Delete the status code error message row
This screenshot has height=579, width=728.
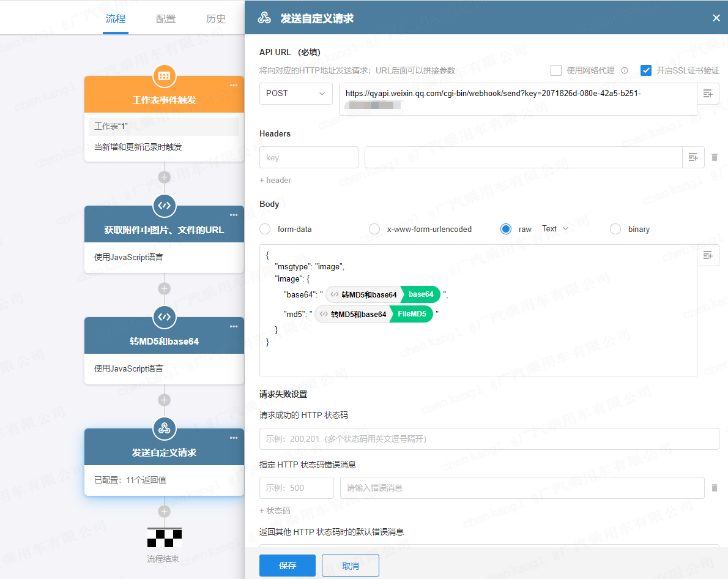pos(714,488)
